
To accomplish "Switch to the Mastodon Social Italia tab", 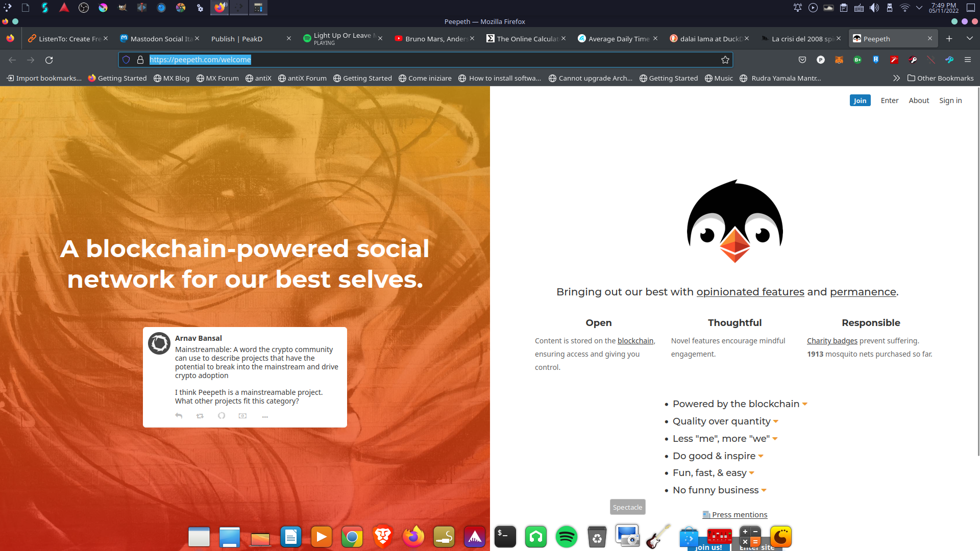I will pyautogui.click(x=159, y=39).
